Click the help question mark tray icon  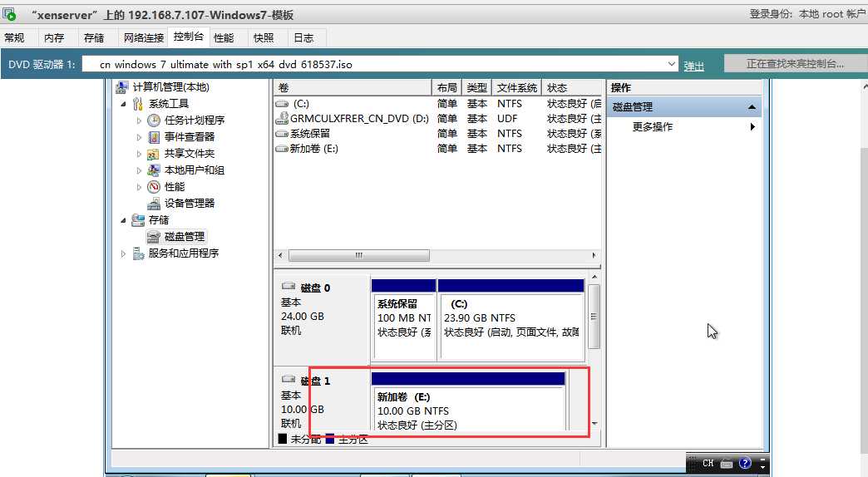click(x=745, y=463)
